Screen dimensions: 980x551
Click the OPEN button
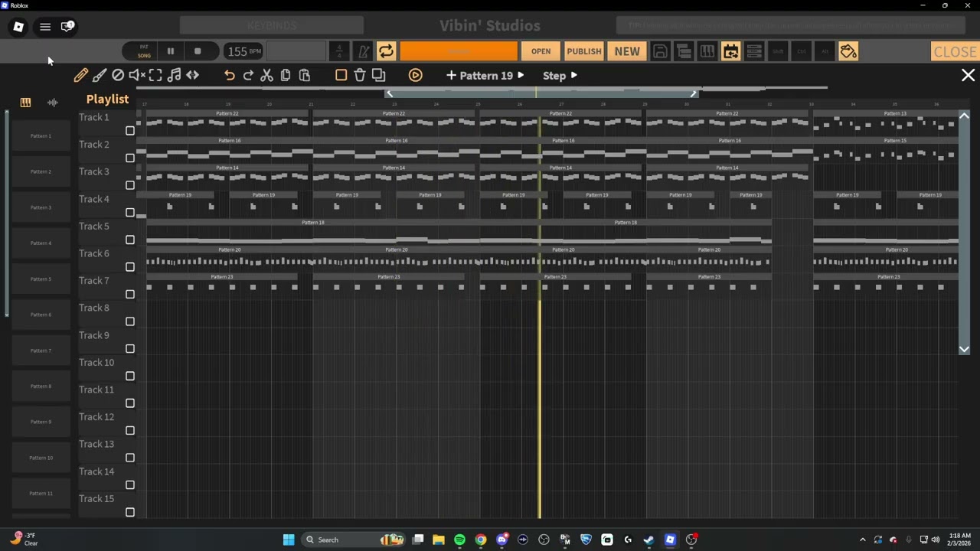[541, 51]
